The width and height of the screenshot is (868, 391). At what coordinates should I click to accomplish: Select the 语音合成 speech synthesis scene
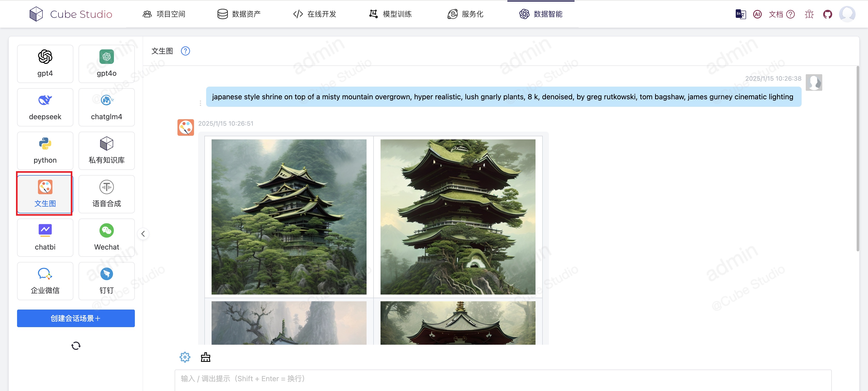pos(106,194)
